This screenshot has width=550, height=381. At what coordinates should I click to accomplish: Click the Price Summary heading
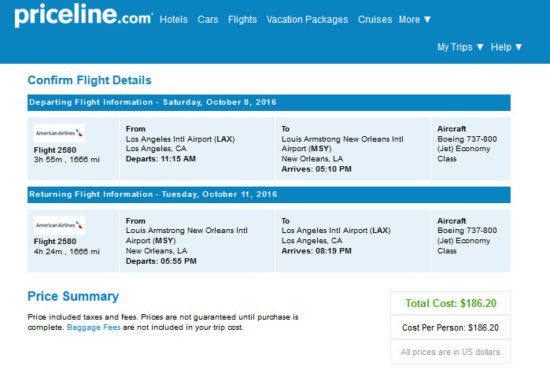coord(73,296)
